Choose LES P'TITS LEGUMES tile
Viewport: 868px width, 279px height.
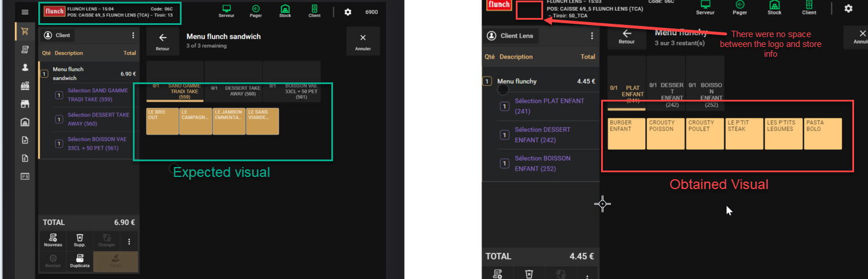(783, 133)
